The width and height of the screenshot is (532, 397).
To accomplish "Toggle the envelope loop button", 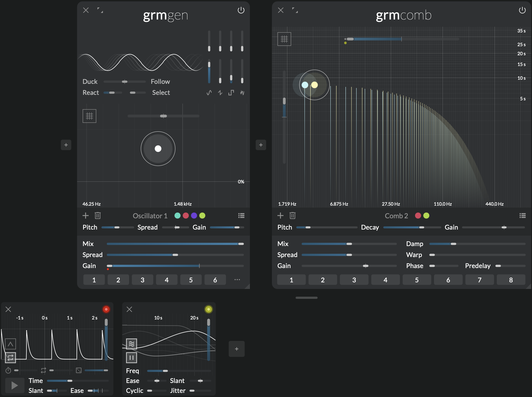I will (x=10, y=358).
